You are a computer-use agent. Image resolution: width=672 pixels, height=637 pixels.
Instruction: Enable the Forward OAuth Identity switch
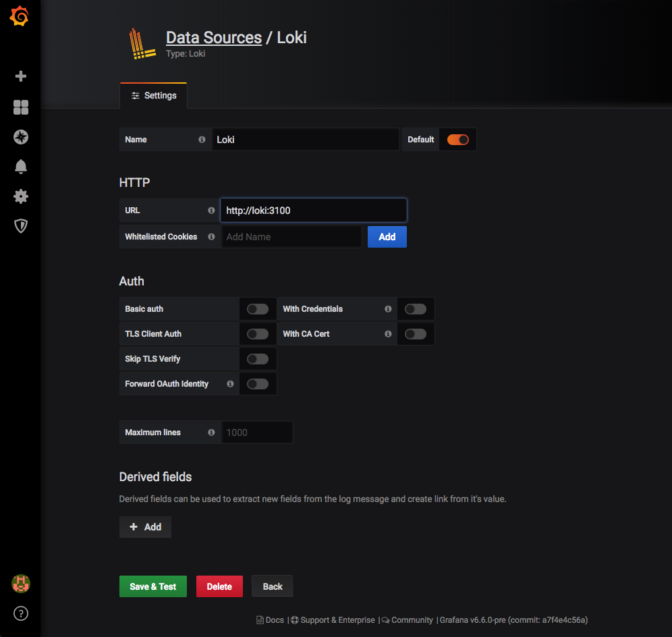pyautogui.click(x=258, y=384)
